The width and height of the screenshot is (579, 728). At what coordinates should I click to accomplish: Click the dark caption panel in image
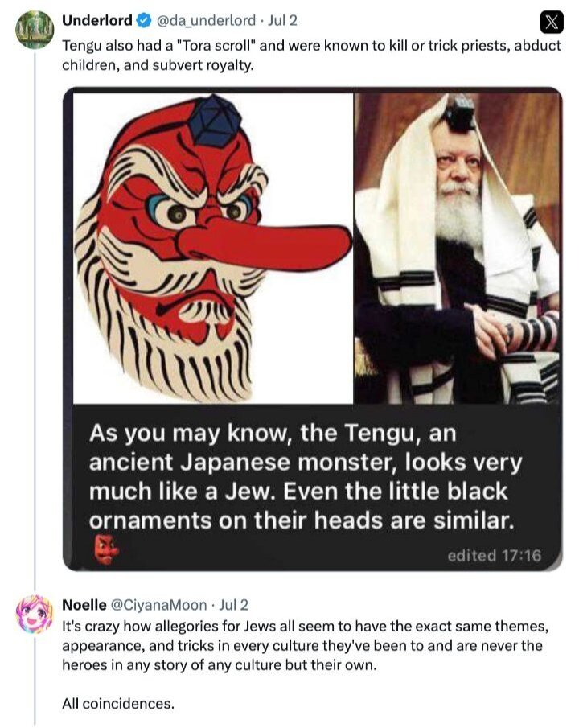click(x=312, y=487)
